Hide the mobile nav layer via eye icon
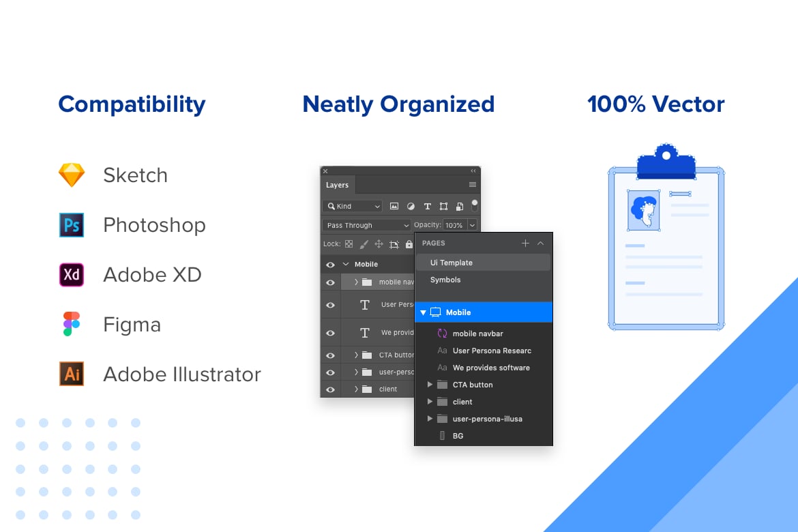The width and height of the screenshot is (798, 532). (330, 282)
